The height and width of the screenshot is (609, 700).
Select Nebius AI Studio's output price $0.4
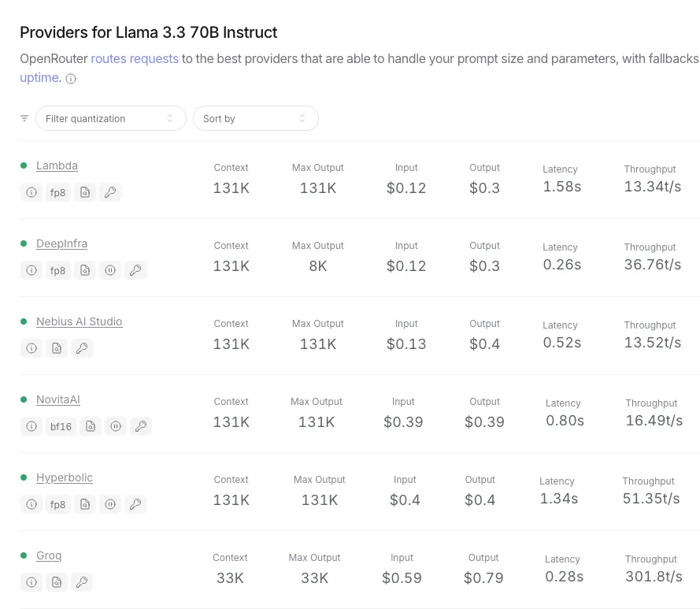click(x=484, y=344)
